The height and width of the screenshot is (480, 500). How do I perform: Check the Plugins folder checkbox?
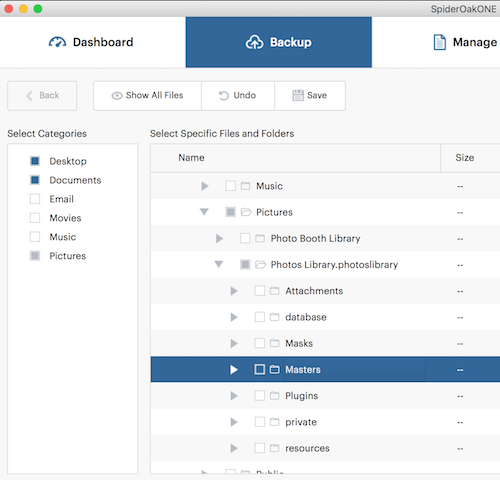coord(260,396)
